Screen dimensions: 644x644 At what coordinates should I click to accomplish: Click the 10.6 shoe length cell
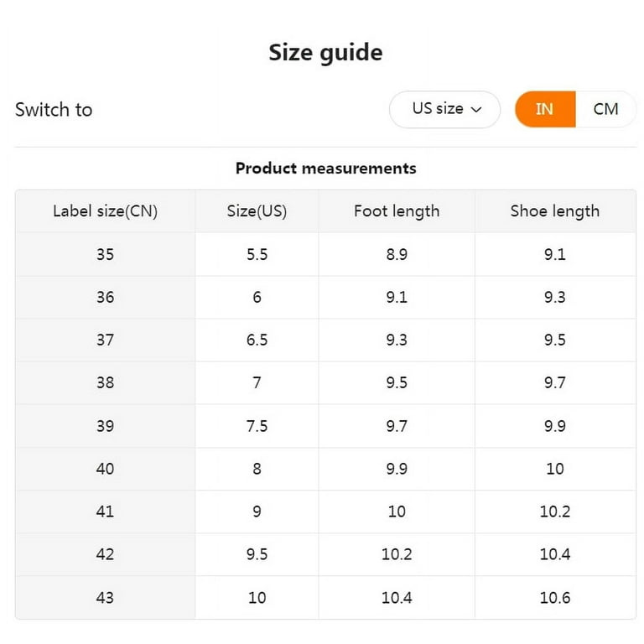555,598
